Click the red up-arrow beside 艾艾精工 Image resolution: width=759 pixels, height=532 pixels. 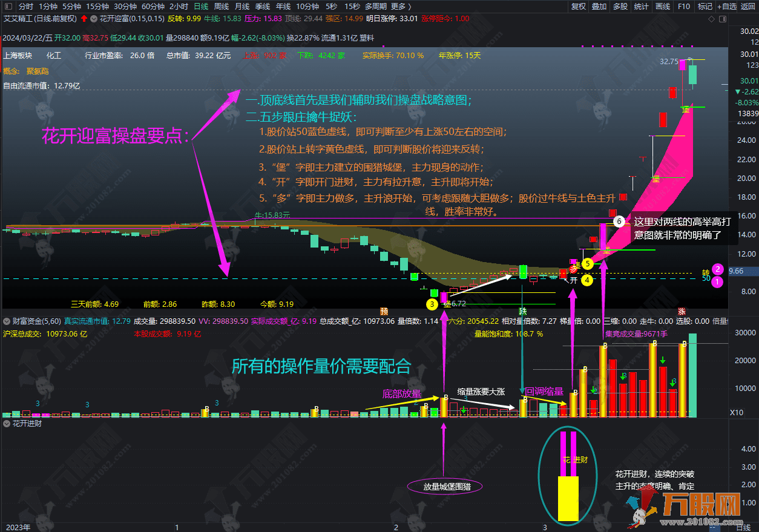84,18
